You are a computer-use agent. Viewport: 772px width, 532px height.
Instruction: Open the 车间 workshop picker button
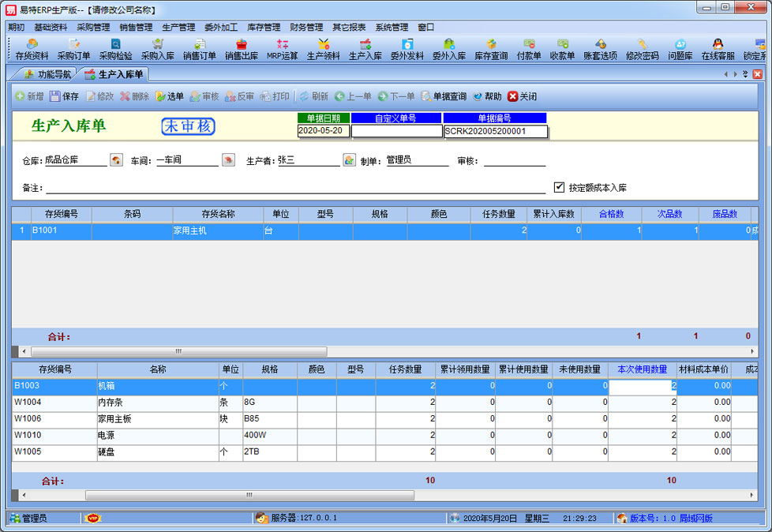[228, 160]
